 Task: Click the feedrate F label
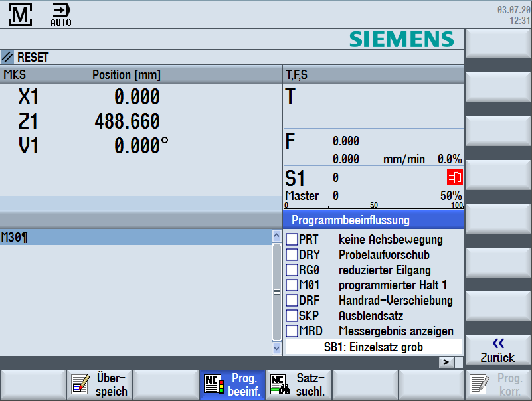click(290, 141)
